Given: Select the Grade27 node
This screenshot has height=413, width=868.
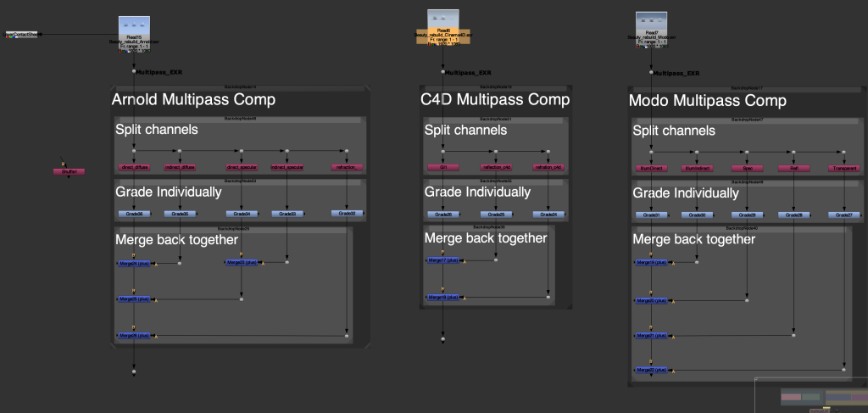Looking at the screenshot, I should [844, 215].
